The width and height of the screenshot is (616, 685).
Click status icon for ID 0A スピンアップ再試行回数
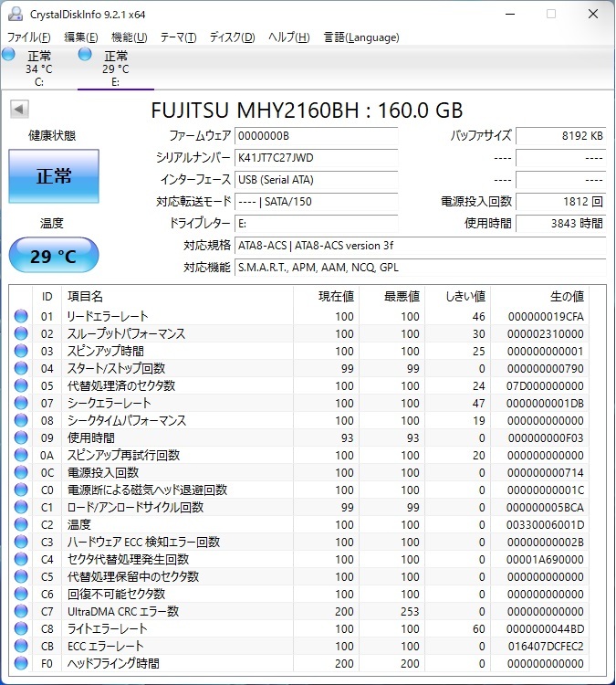(x=21, y=455)
